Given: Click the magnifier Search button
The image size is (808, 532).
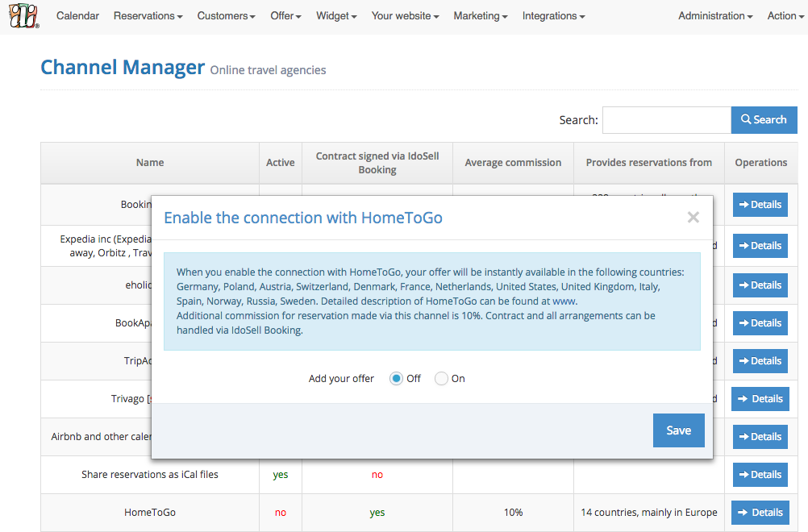Looking at the screenshot, I should tap(764, 120).
